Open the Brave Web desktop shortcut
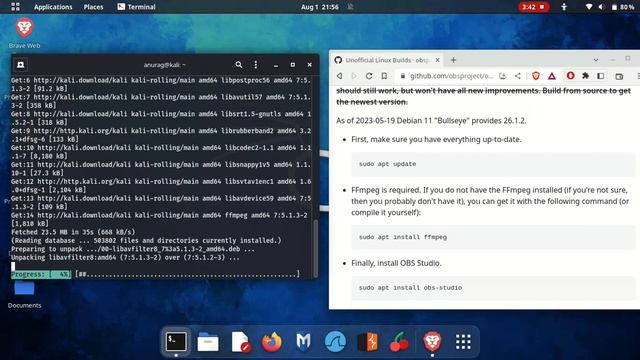 24,33
